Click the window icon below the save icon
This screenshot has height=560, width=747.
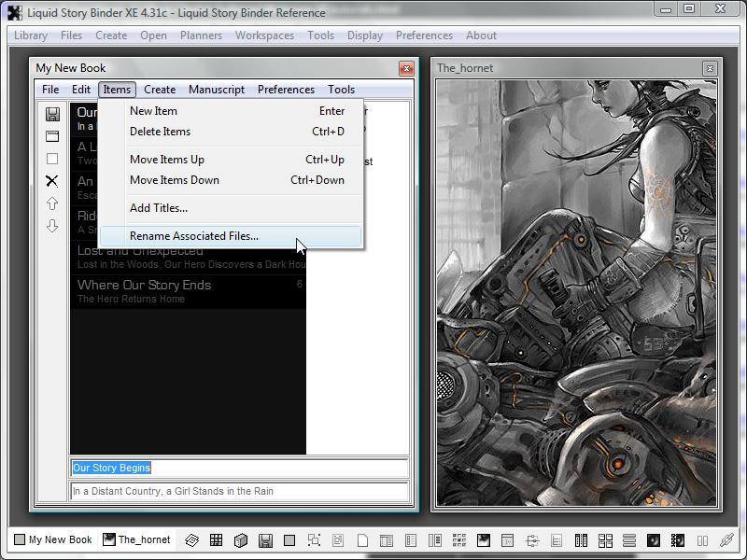(52, 136)
